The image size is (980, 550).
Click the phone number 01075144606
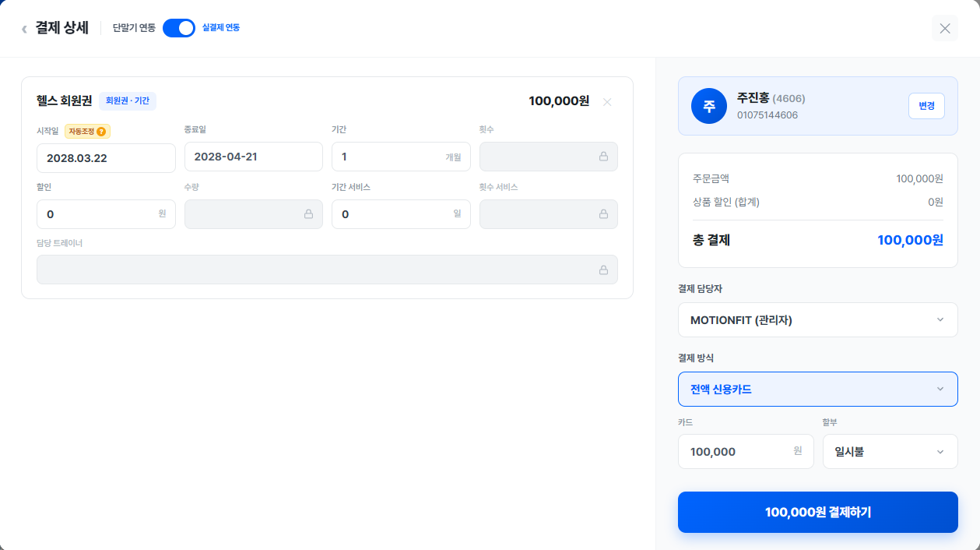[x=767, y=115]
